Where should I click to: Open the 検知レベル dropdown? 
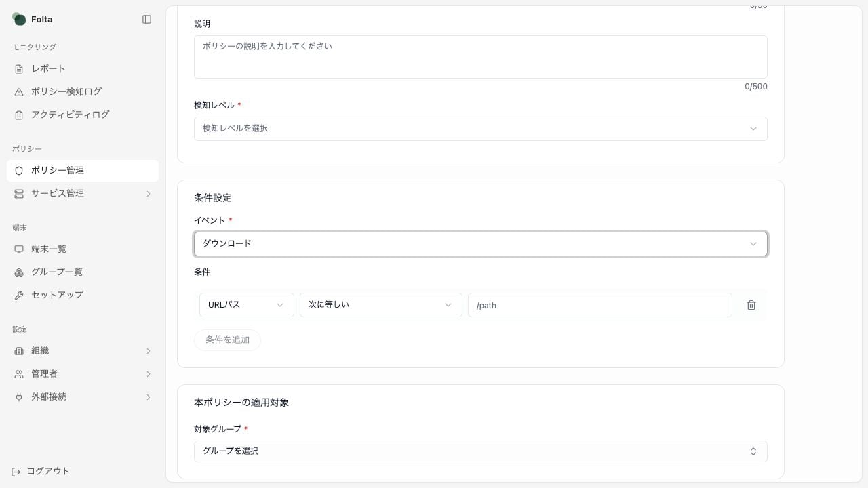[481, 129]
